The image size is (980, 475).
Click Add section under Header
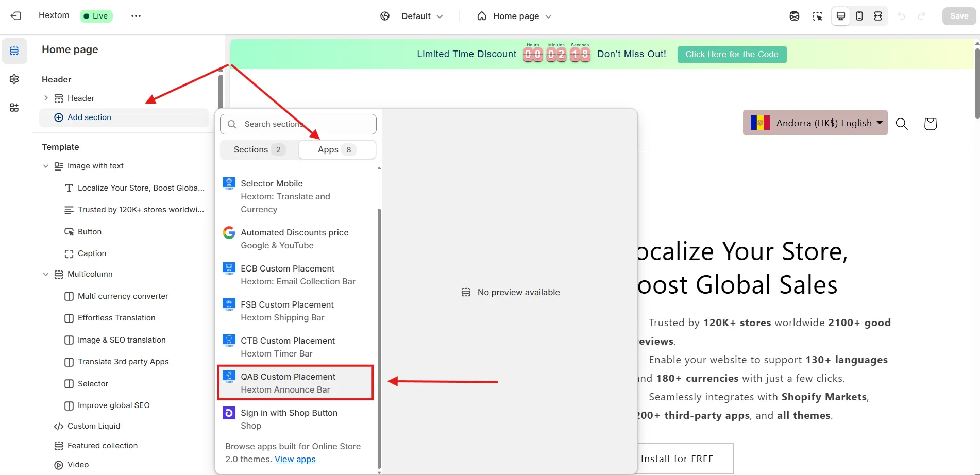coord(125,117)
